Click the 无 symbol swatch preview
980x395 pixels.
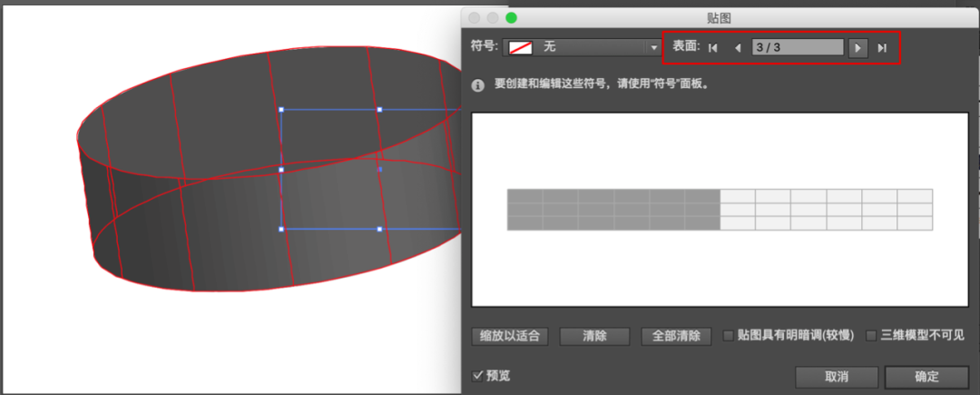521,47
